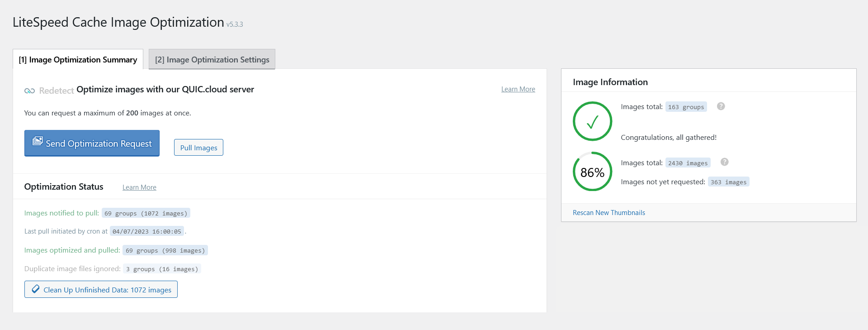Select '69 groups (1072 images)' value
The image size is (868, 330).
(x=146, y=213)
